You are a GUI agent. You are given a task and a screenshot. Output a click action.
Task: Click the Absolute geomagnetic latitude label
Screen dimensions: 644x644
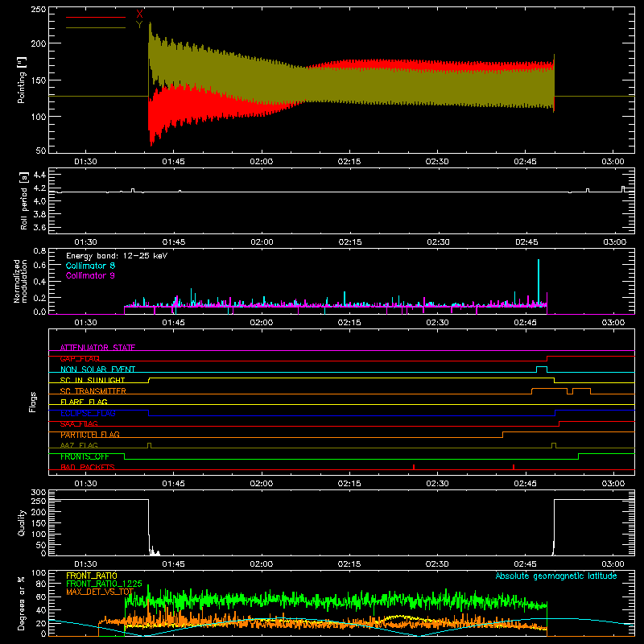pyautogui.click(x=556, y=576)
